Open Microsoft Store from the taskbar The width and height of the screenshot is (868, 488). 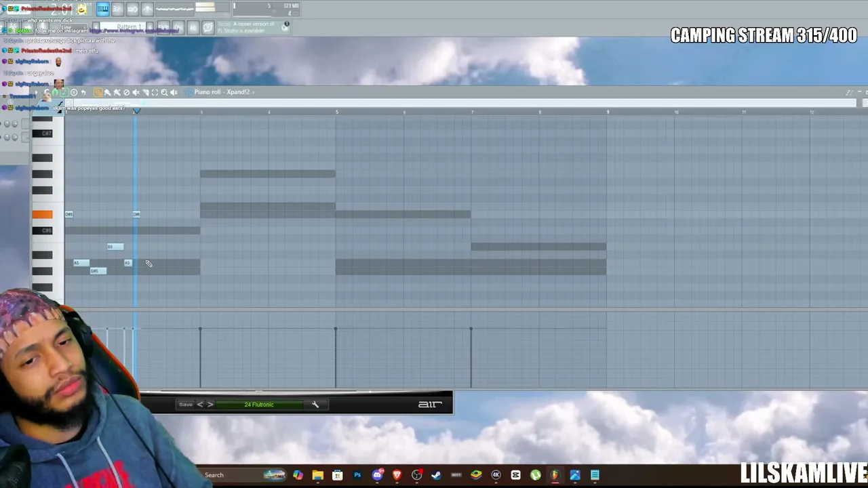[338, 475]
